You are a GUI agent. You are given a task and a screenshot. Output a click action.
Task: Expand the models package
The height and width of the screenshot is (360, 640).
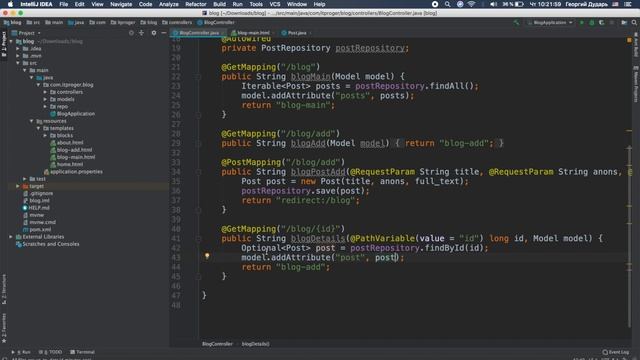click(45, 99)
